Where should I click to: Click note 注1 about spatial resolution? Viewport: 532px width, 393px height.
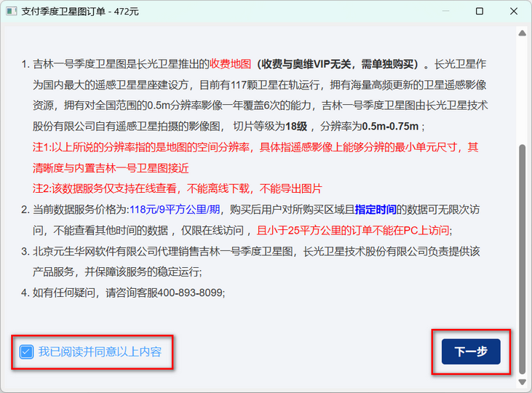tap(255, 157)
